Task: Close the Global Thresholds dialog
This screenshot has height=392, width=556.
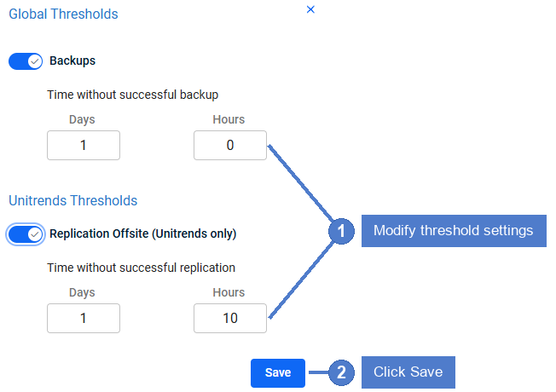Action: coord(310,9)
